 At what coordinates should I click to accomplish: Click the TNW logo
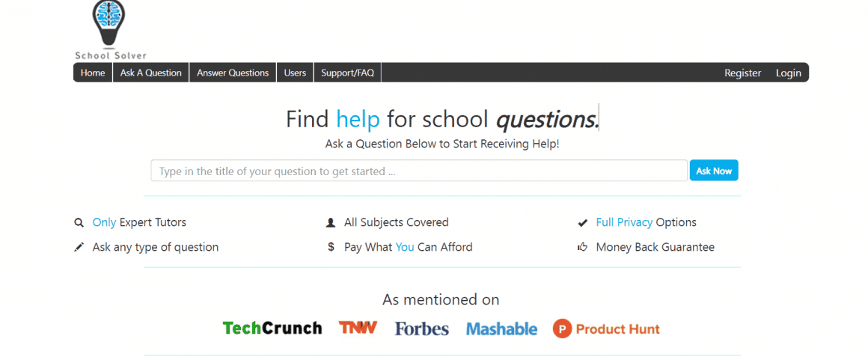click(x=358, y=328)
